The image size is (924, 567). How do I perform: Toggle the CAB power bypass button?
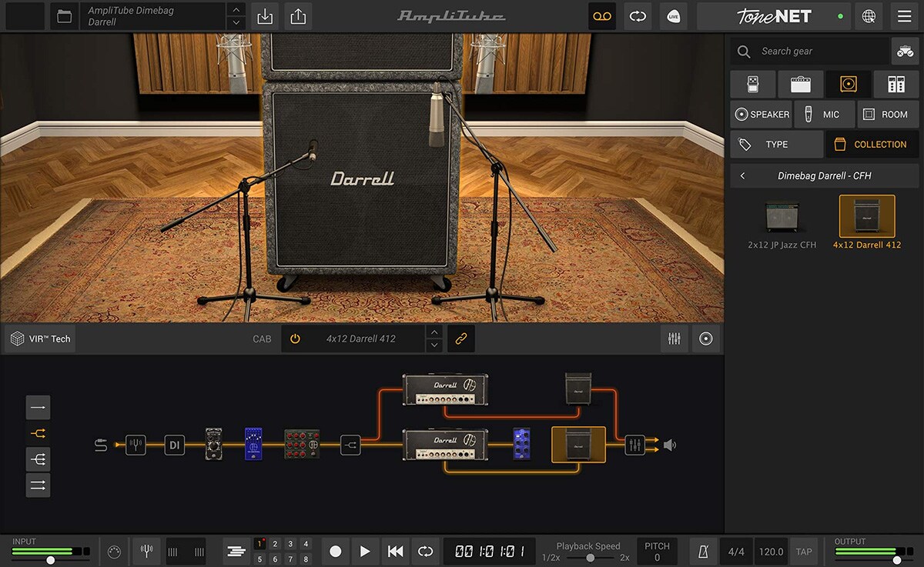click(x=295, y=339)
